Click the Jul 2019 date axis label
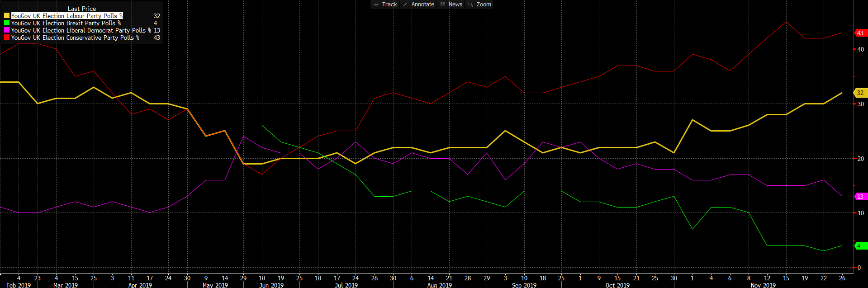The image size is (868, 288). (346, 285)
